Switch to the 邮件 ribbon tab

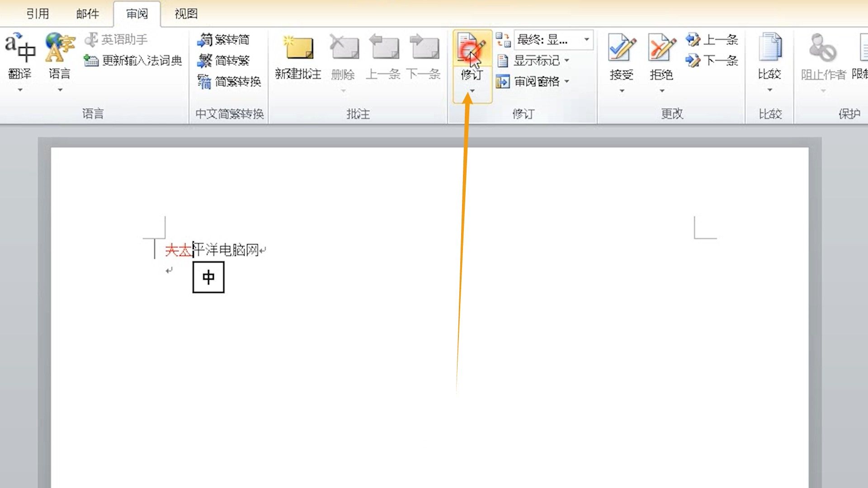click(x=87, y=14)
